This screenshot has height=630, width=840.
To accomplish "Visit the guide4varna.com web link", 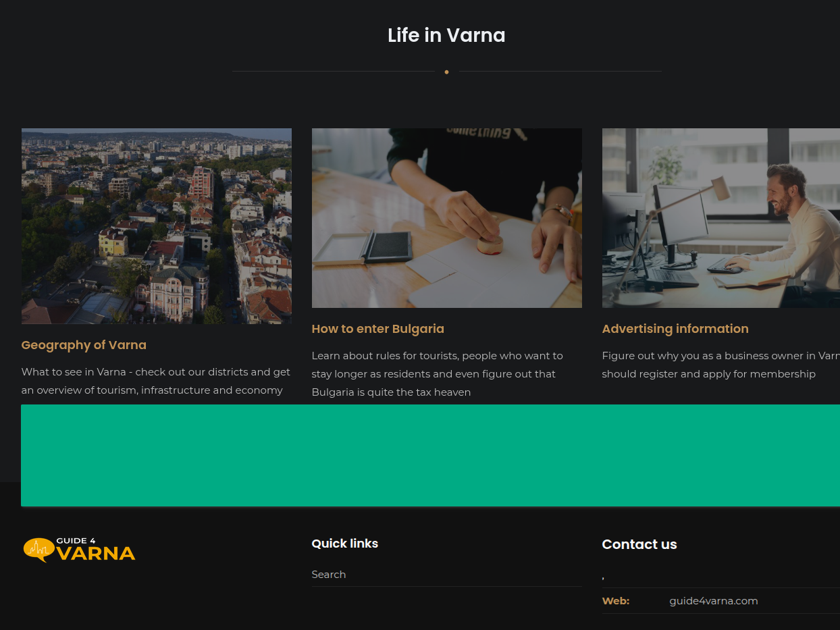I will 714,601.
